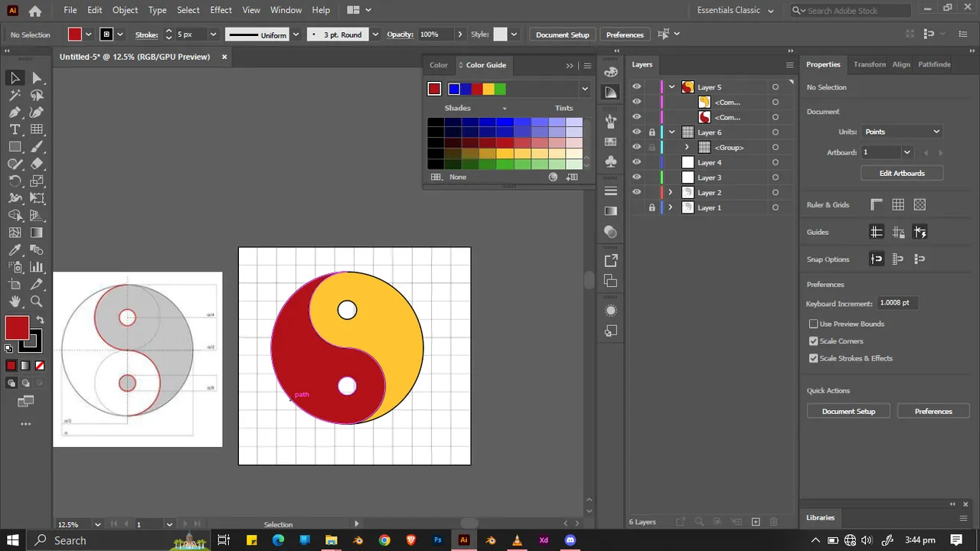
Task: Open Photoshop from the Windows taskbar
Action: (x=437, y=540)
